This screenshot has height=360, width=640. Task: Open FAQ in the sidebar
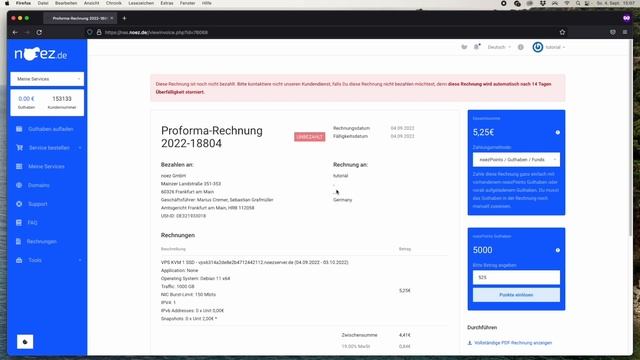coord(33,223)
